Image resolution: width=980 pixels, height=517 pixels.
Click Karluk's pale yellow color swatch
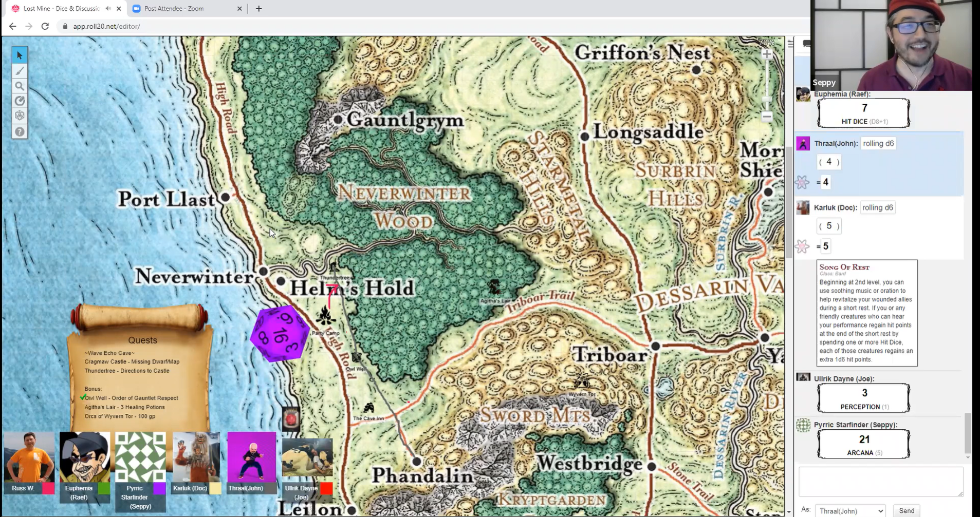(x=215, y=488)
